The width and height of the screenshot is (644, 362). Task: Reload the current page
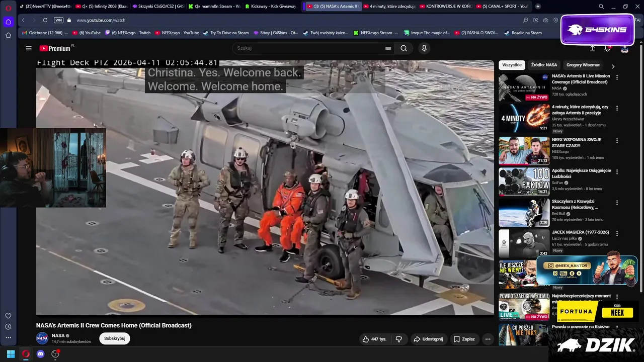[45, 20]
